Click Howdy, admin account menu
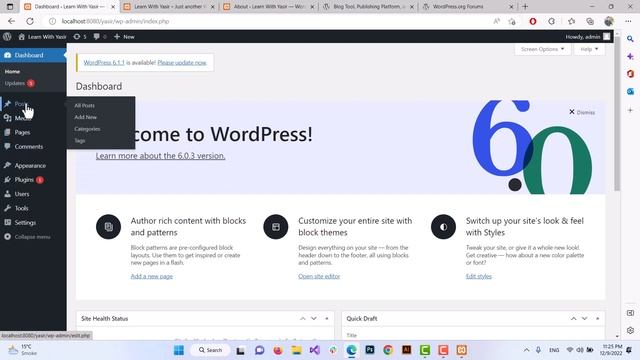This screenshot has width=640, height=360. [x=588, y=37]
